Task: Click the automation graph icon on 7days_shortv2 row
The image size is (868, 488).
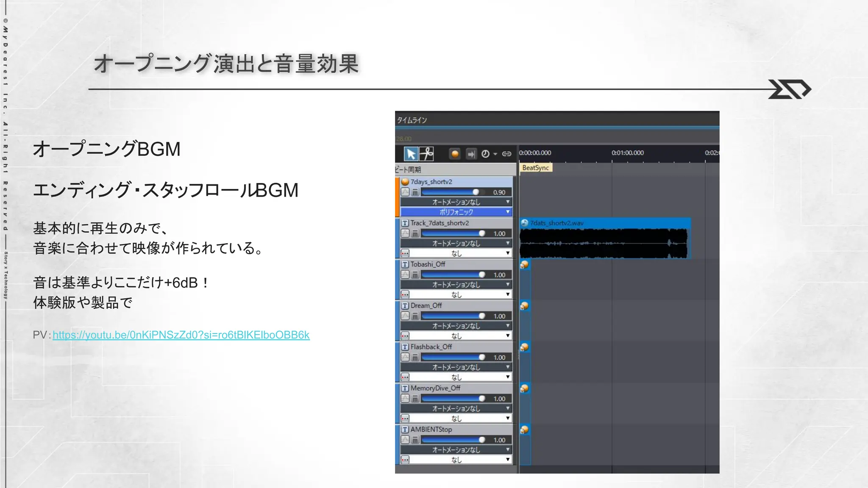Action: 405,192
